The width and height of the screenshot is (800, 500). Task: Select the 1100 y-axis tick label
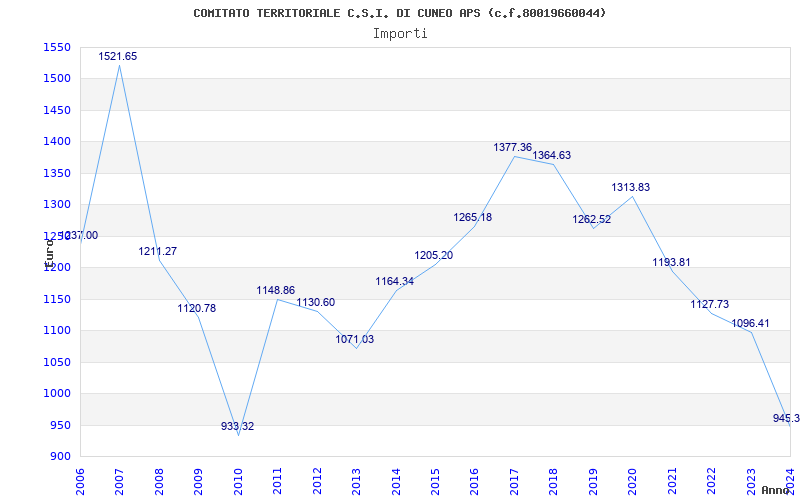57,331
